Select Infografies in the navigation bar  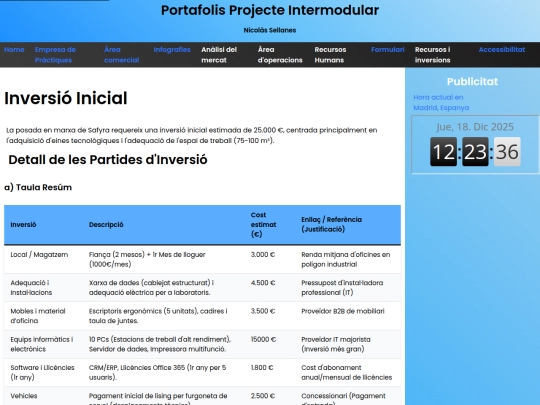pos(172,50)
